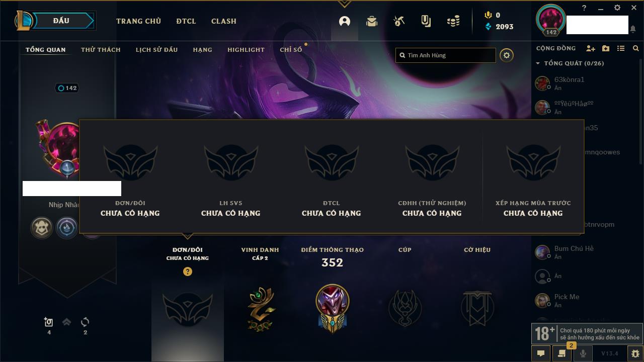The width and height of the screenshot is (644, 362).
Task: Click the add friend icon
Action: point(591,48)
